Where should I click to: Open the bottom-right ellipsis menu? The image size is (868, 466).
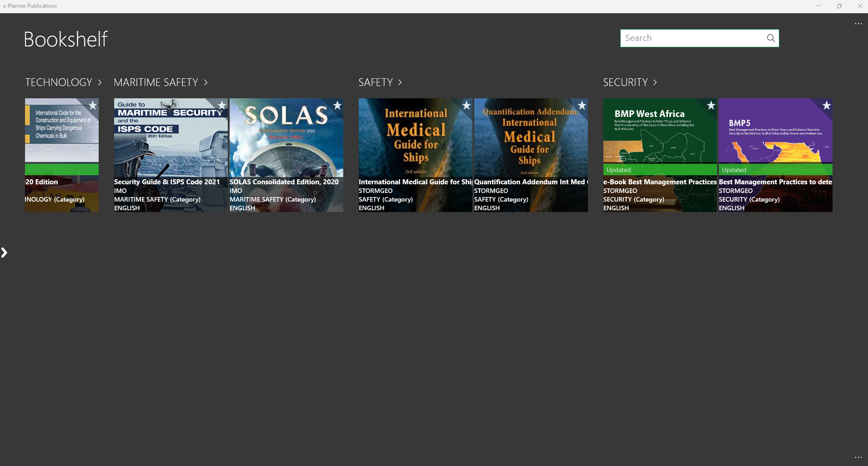858,457
